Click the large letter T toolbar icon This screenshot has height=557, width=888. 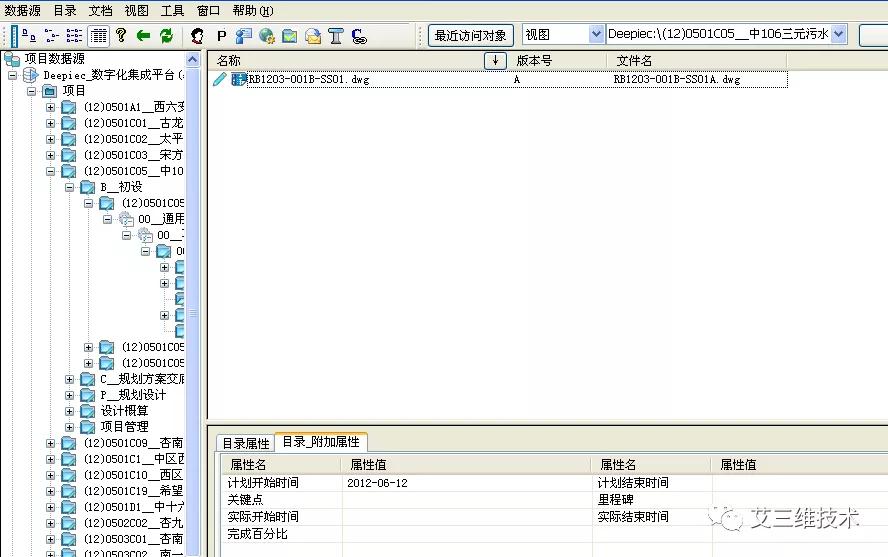[x=336, y=35]
